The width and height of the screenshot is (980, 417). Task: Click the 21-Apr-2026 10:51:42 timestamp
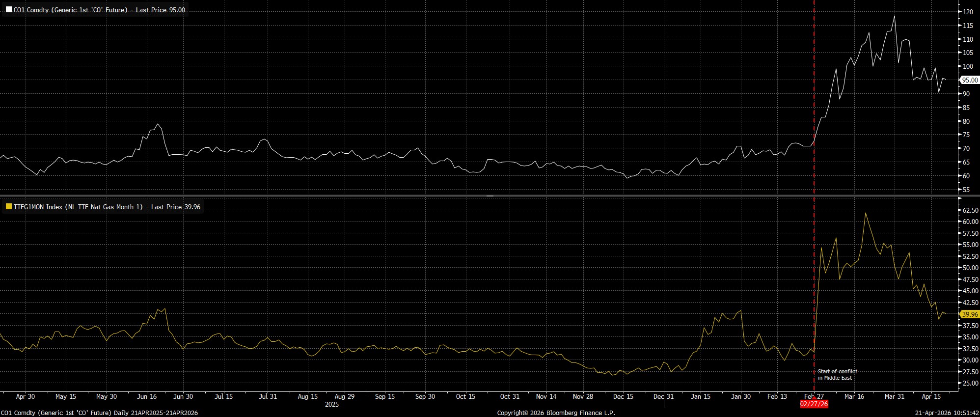click(946, 413)
